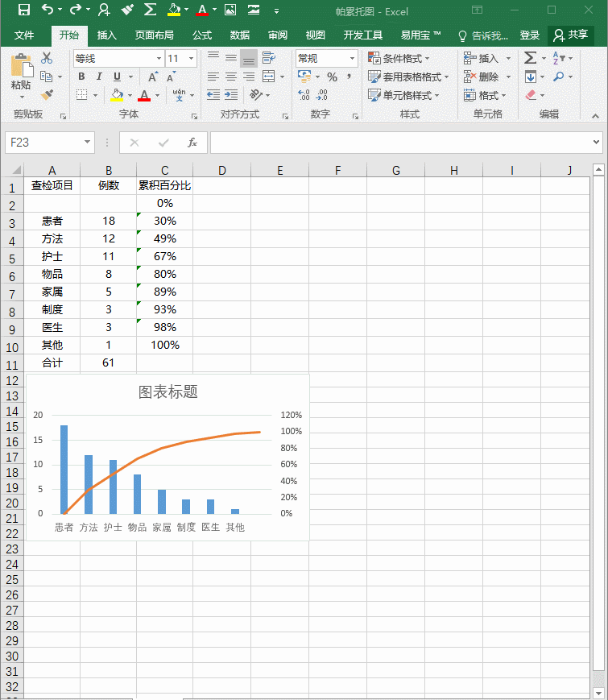This screenshot has height=700, width=608.
Task: Click the Save icon in quick access toolbar
Action: click(x=23, y=10)
